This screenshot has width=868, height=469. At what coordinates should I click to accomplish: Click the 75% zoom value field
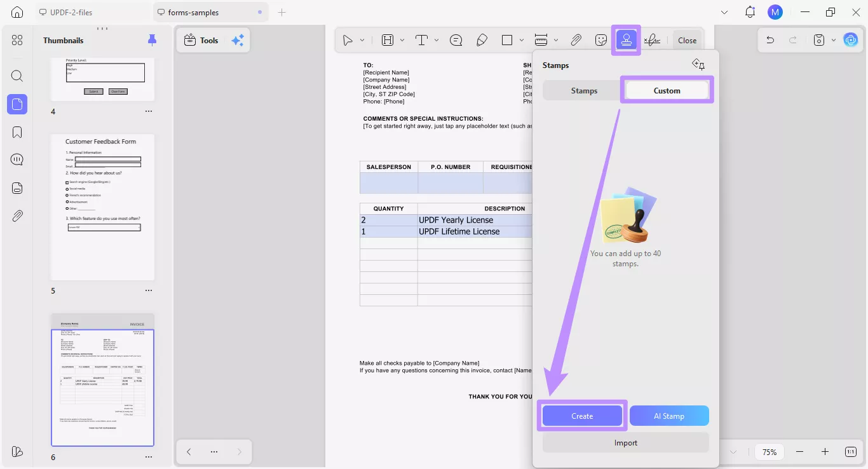(x=770, y=452)
